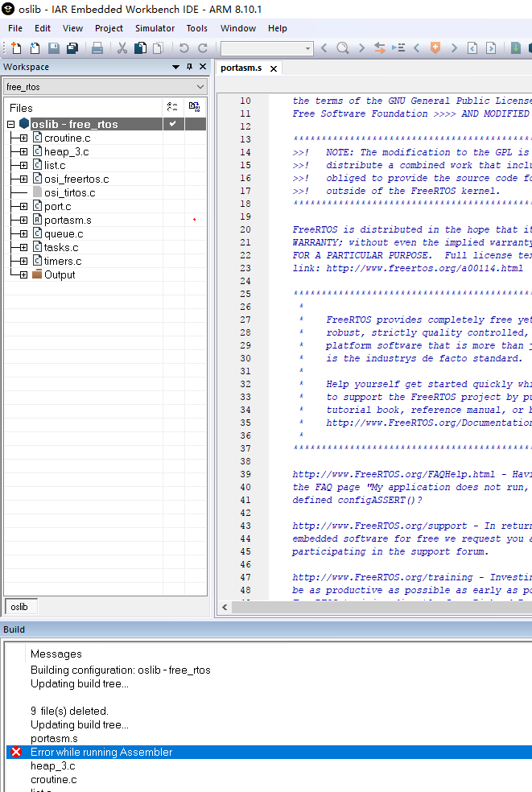Expand list.c tree node
The width and height of the screenshot is (532, 792).
click(x=24, y=165)
